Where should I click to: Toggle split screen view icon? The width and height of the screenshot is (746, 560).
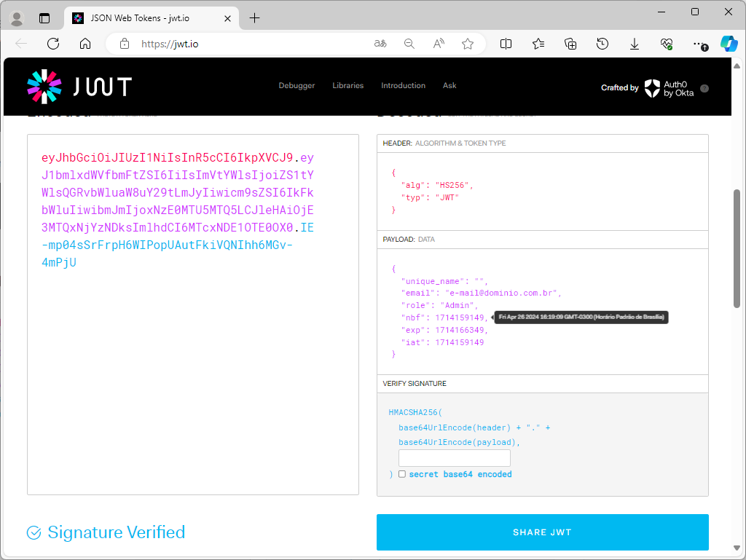506,44
